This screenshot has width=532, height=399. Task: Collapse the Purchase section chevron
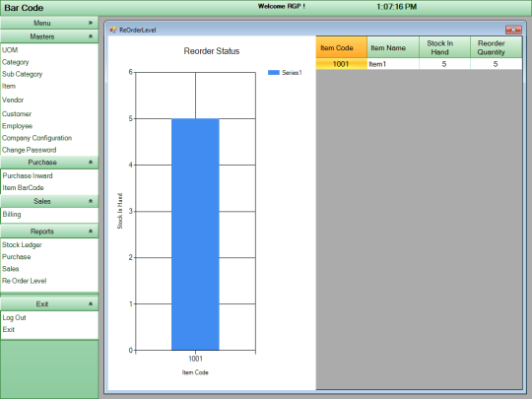(91, 163)
